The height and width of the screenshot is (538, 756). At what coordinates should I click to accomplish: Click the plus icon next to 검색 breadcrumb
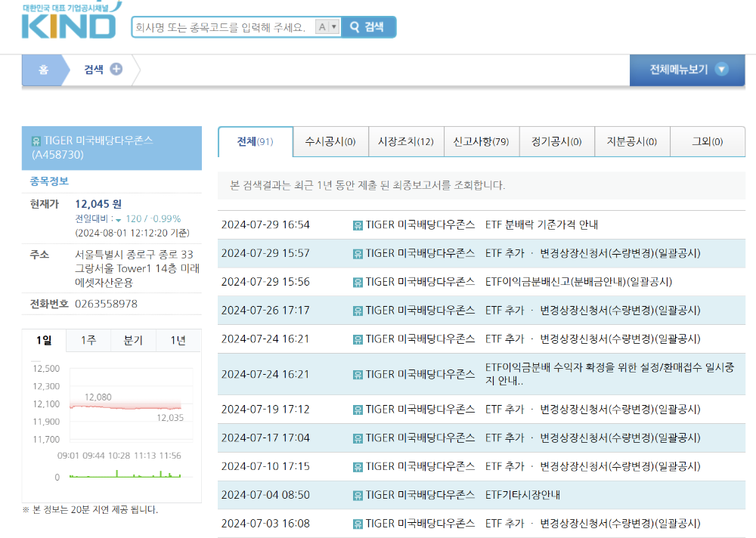click(116, 69)
